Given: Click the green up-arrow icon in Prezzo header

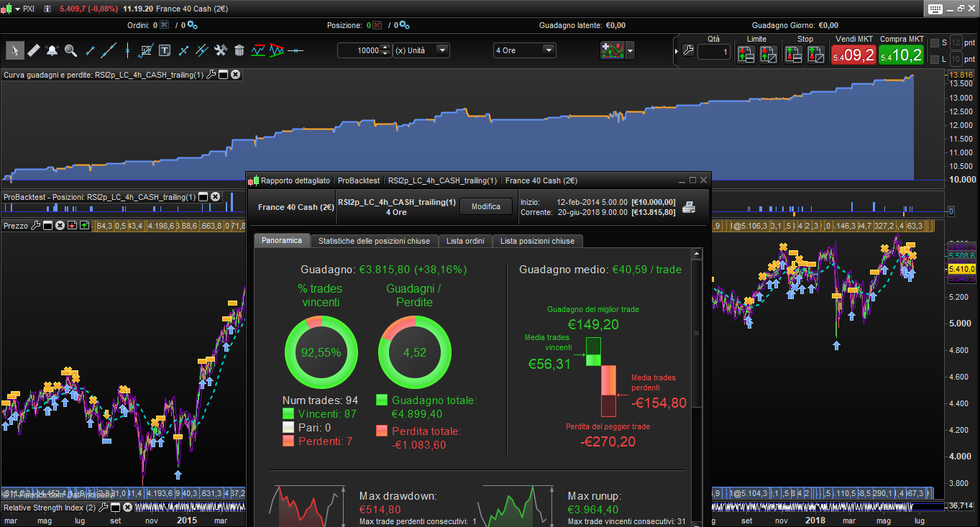Looking at the screenshot, I should [x=84, y=226].
